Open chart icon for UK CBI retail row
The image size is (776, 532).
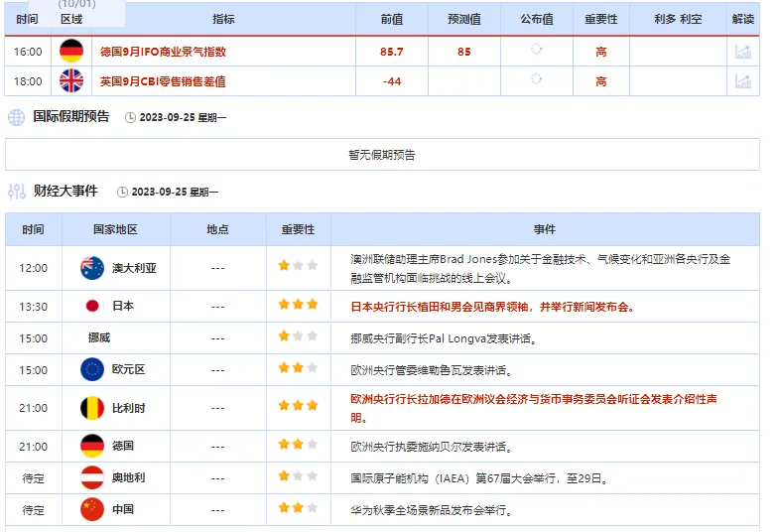click(742, 81)
